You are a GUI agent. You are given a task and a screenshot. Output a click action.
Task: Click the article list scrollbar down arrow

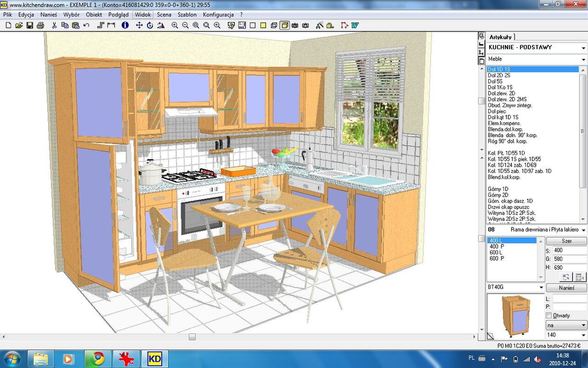[583, 220]
